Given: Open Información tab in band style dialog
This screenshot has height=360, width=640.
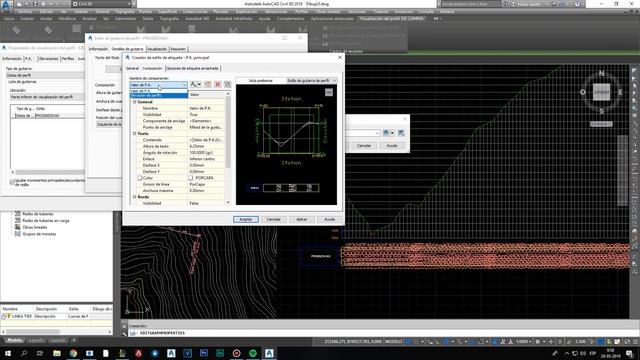Looking at the screenshot, I should [98, 49].
